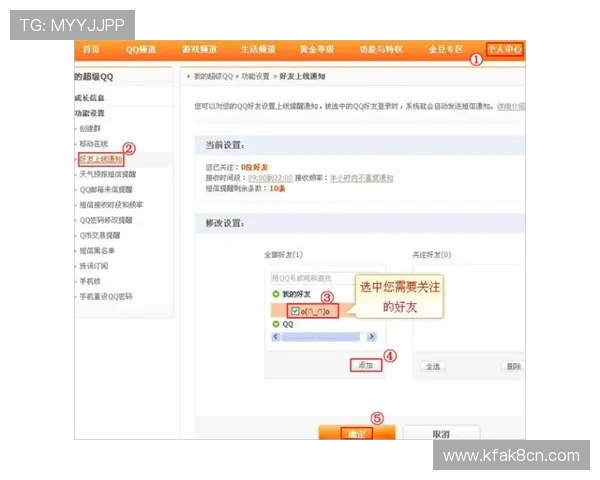This screenshot has height=480, width=600.
Task: Open the 黄金等级 navigation tab
Action: (317, 49)
